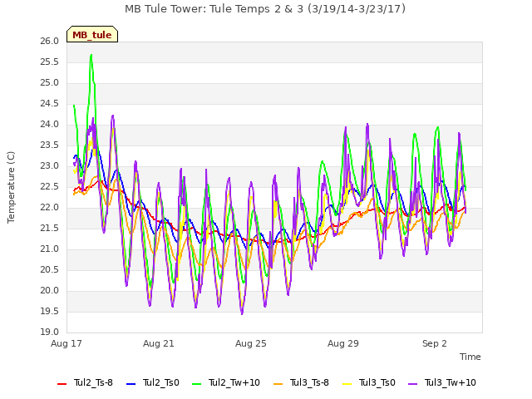
Task: Click the Aug 21 x-axis tick label
Action: pyautogui.click(x=159, y=343)
